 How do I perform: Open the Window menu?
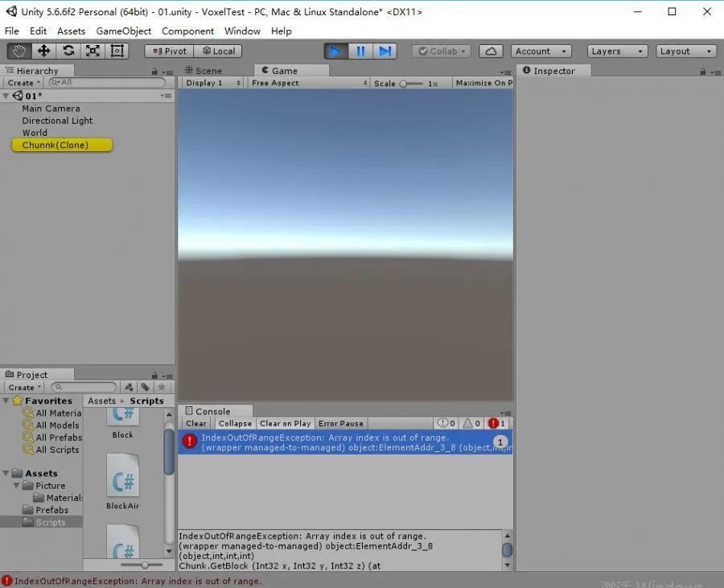(242, 31)
